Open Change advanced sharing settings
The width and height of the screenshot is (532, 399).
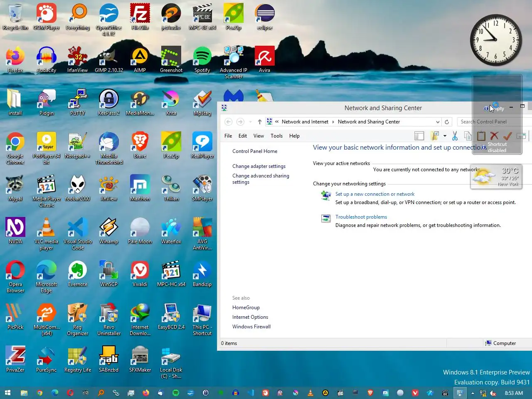[x=261, y=179]
